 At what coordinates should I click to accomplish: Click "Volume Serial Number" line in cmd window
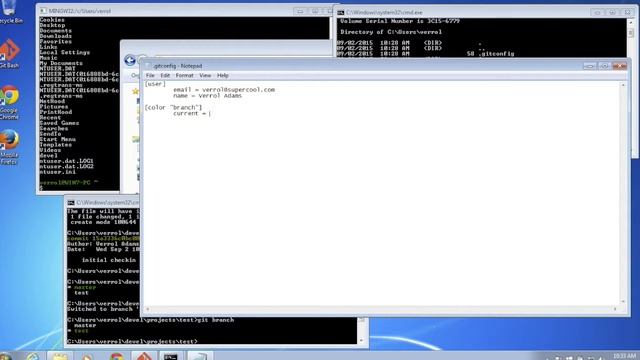[x=400, y=21]
